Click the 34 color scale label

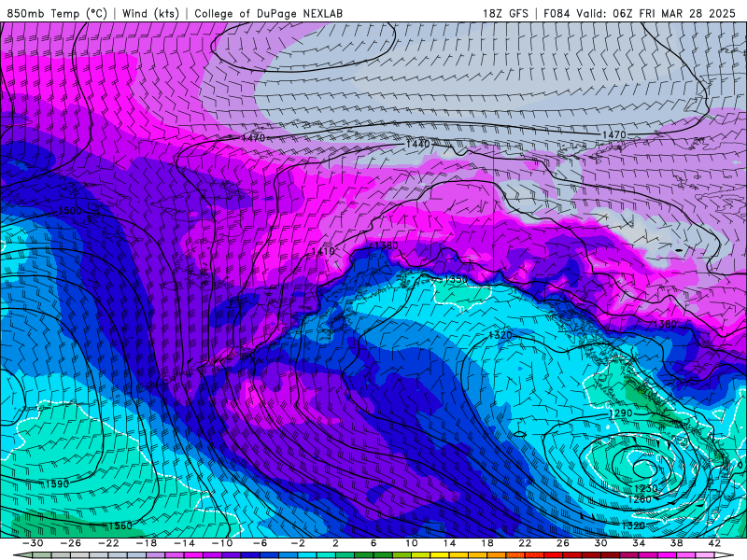tap(639, 543)
